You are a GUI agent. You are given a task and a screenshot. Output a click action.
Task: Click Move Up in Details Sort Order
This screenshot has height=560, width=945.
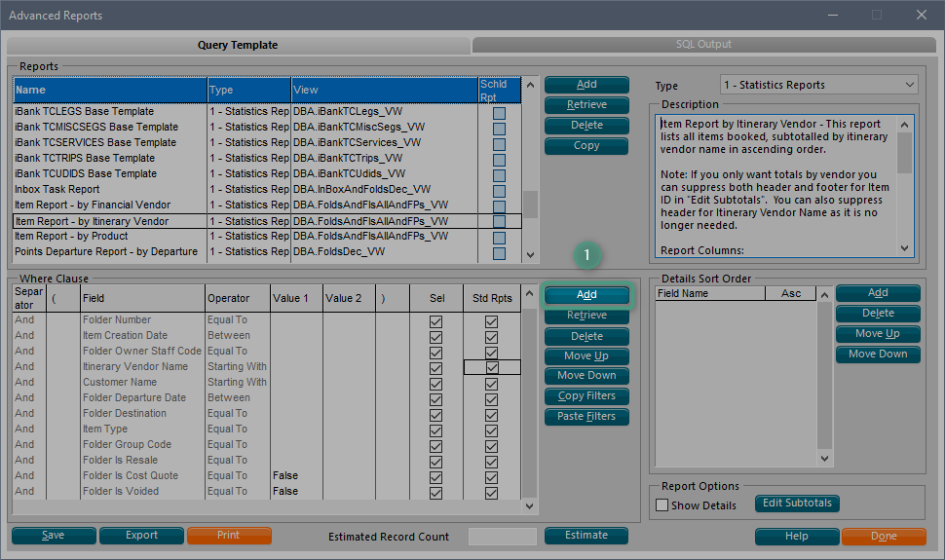click(x=878, y=334)
